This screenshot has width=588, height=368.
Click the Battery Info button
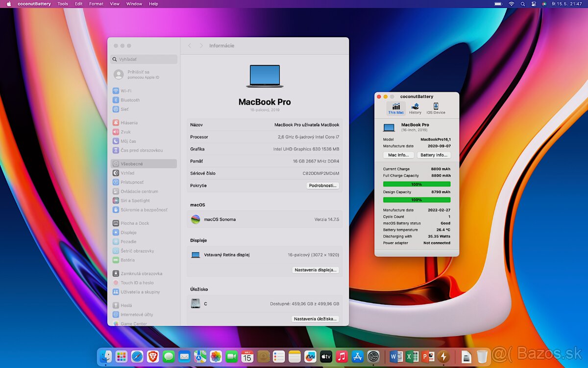click(434, 155)
